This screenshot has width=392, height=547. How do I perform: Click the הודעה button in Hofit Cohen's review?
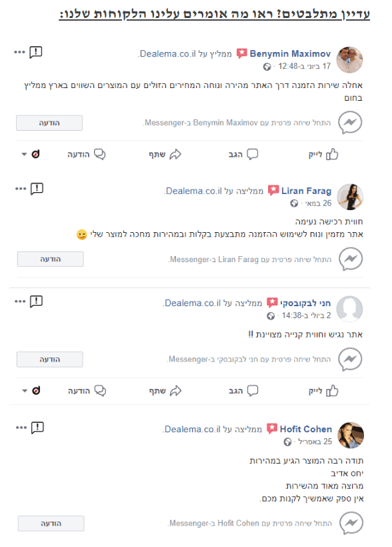point(51,523)
